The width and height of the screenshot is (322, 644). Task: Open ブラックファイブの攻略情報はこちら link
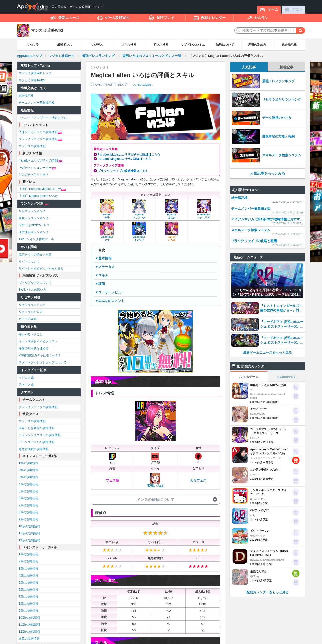(123, 171)
